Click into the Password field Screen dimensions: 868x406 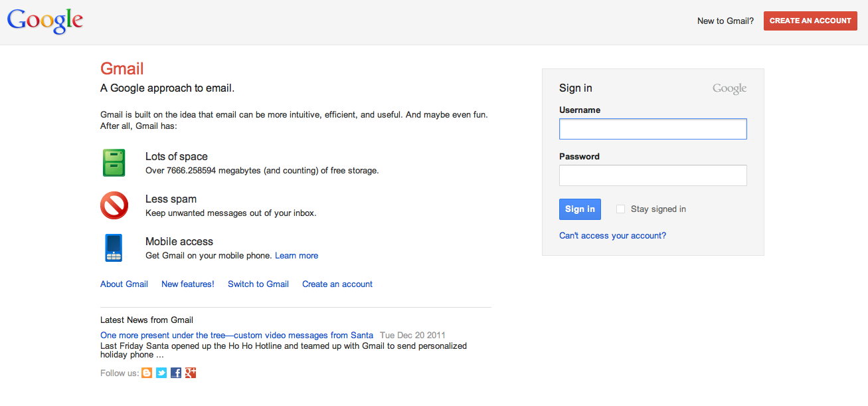(x=653, y=175)
